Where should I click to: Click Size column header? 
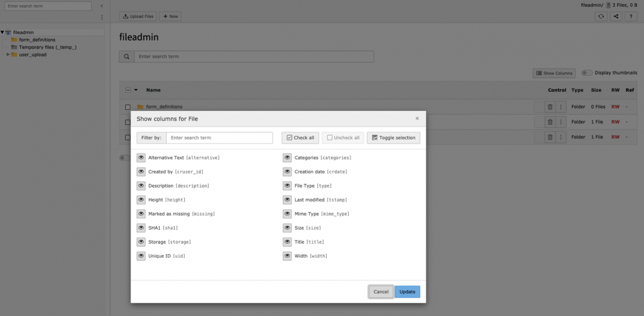(596, 90)
